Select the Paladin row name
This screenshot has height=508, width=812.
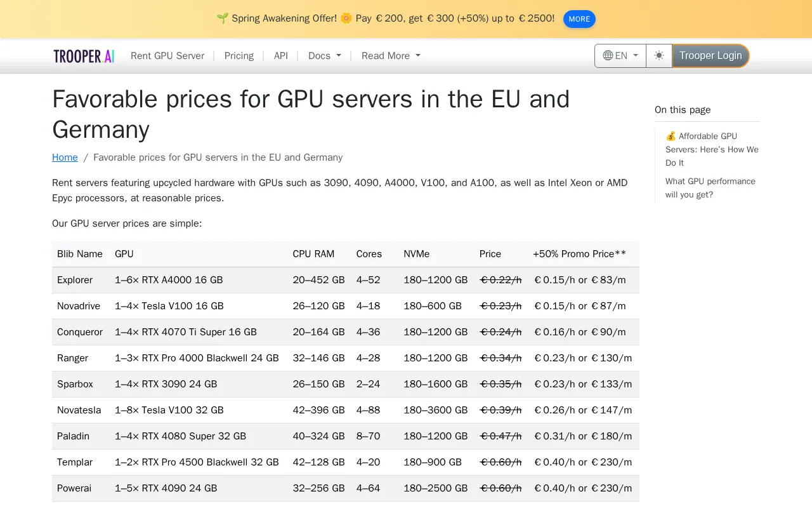click(x=74, y=436)
